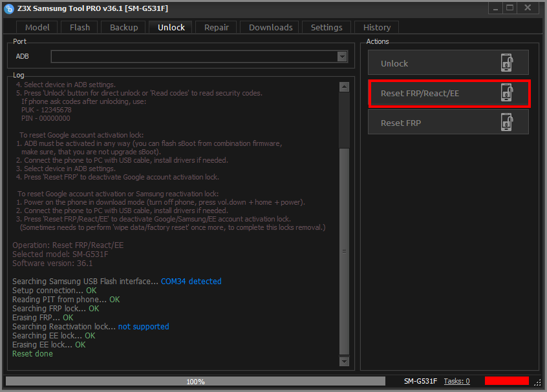This screenshot has width=547, height=392.
Task: Click the window resize grip icon
Action: (x=537, y=382)
